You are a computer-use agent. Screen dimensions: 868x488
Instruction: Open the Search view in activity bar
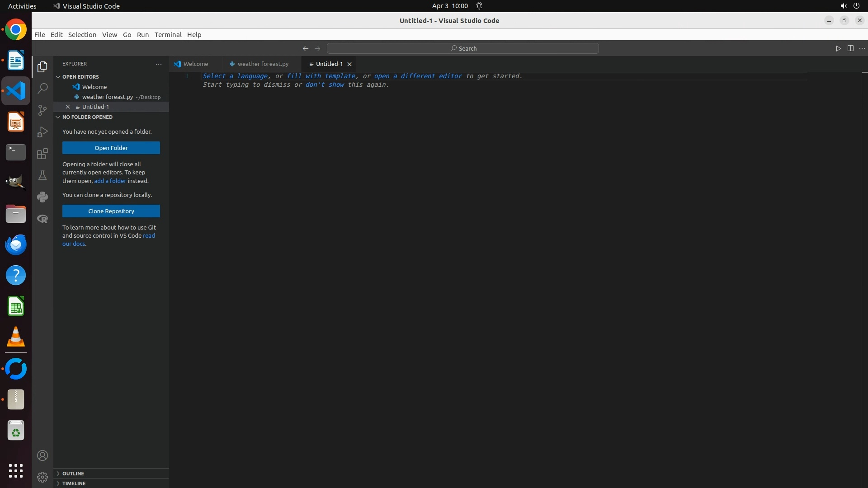coord(42,89)
